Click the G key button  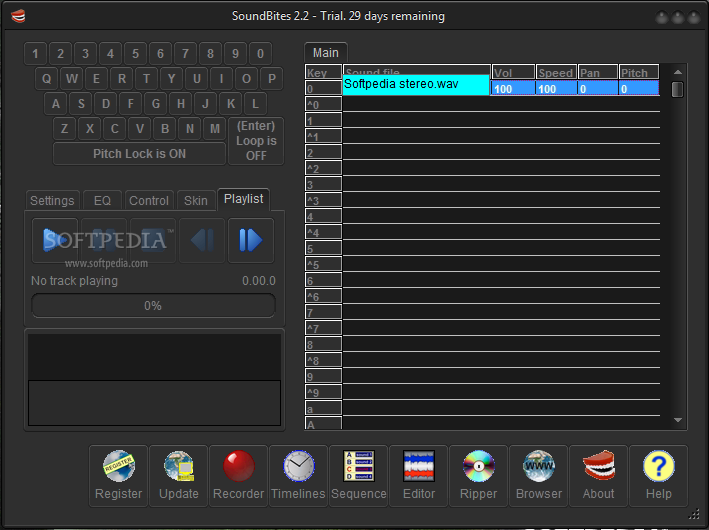pos(156,104)
